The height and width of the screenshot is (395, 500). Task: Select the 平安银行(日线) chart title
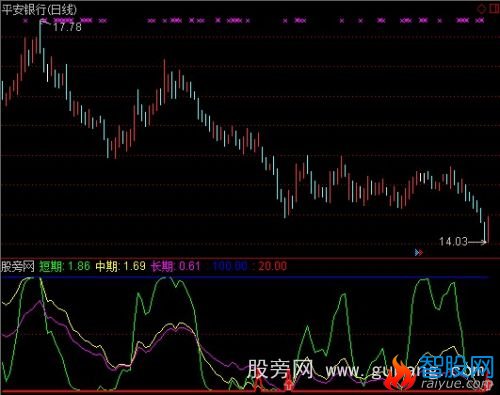coord(39,9)
